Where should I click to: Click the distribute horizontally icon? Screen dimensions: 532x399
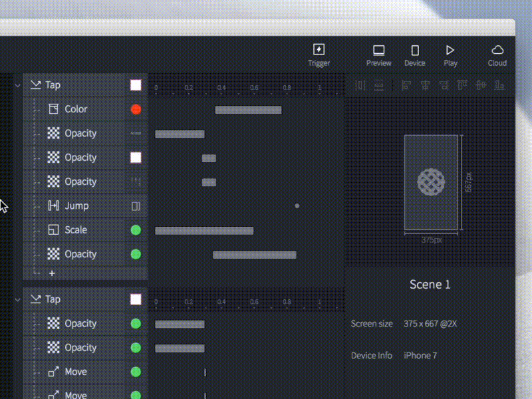coord(360,85)
